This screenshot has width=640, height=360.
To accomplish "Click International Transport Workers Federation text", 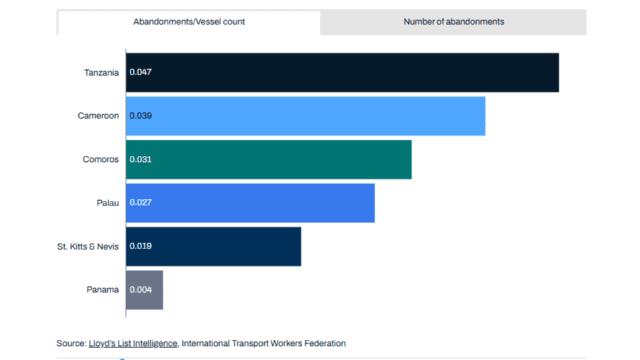I will (x=263, y=343).
